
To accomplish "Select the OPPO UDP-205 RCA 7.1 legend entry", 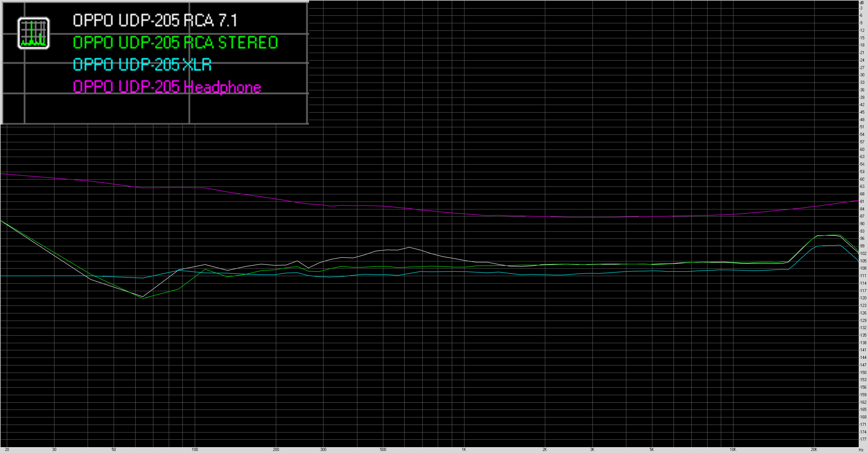I will [x=155, y=21].
